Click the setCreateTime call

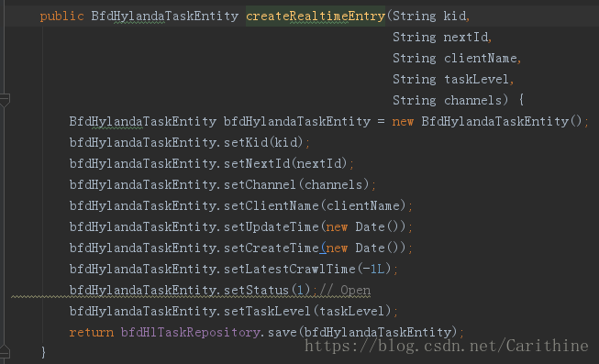click(x=315, y=248)
